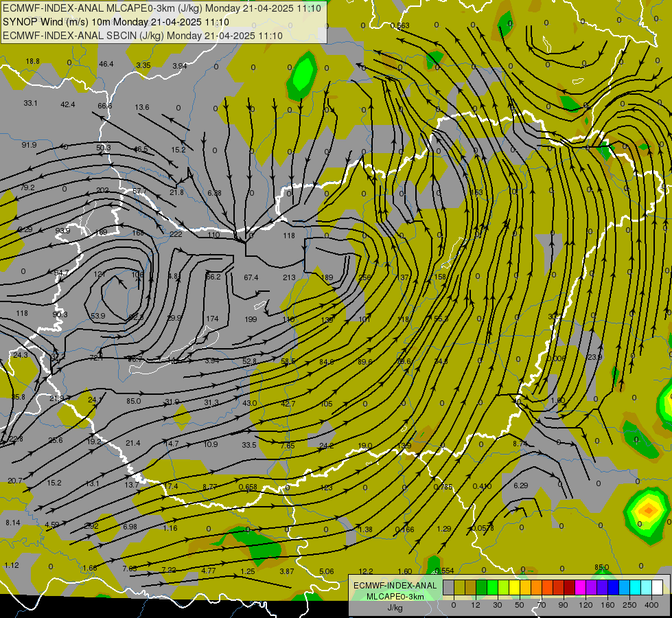Click the grid value 21.4

pyautogui.click(x=133, y=443)
